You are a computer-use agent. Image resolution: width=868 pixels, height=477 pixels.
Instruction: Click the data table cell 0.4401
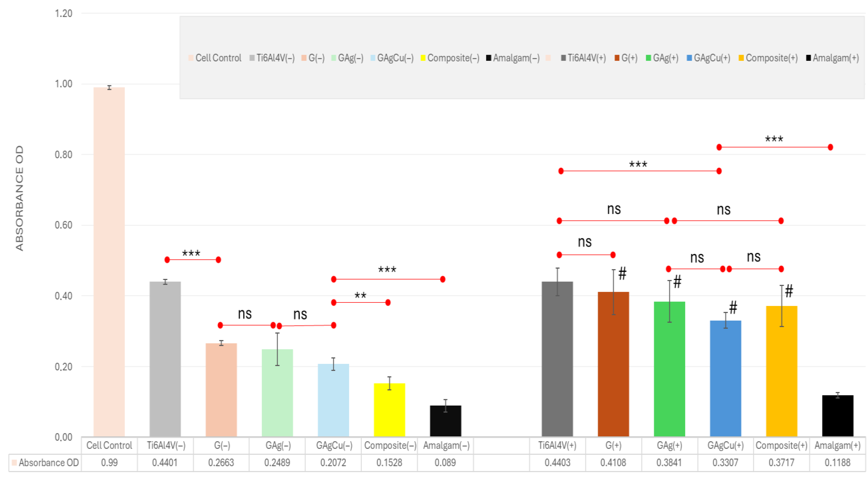coord(165,463)
